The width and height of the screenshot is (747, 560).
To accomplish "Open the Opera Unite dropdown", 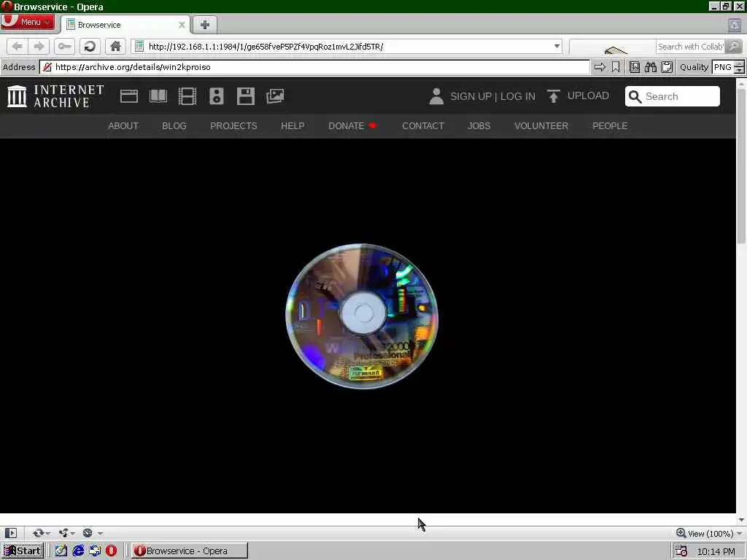I will (66, 533).
